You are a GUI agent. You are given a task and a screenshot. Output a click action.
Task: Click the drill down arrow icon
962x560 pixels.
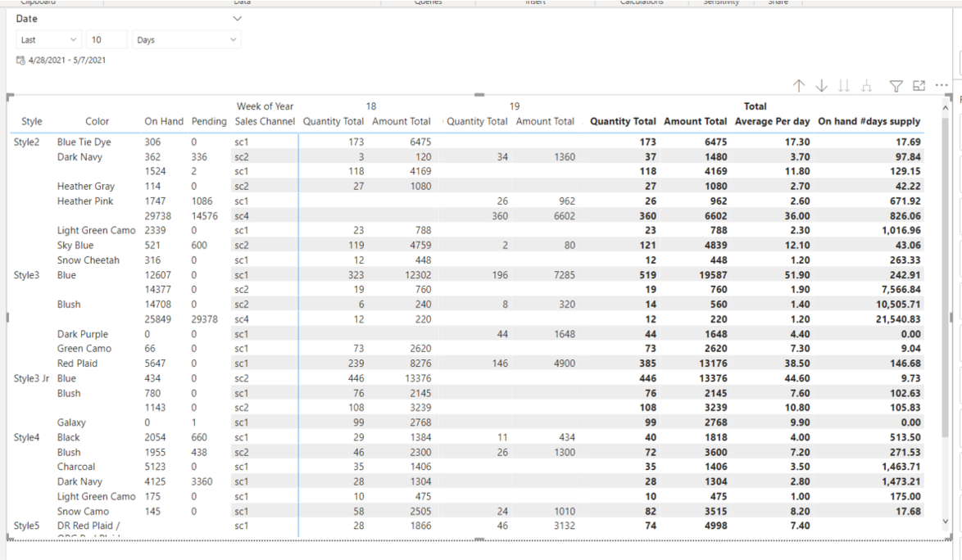(x=822, y=86)
